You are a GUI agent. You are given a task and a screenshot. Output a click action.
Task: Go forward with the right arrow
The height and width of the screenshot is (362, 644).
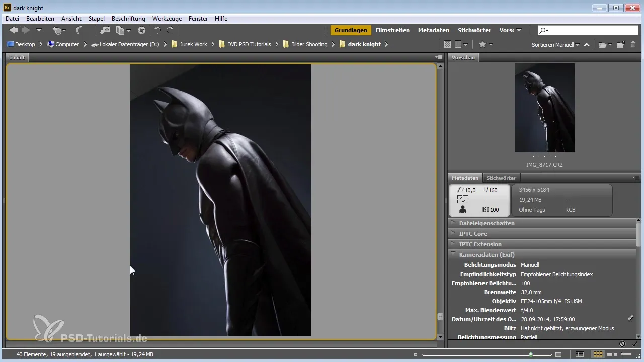26,31
